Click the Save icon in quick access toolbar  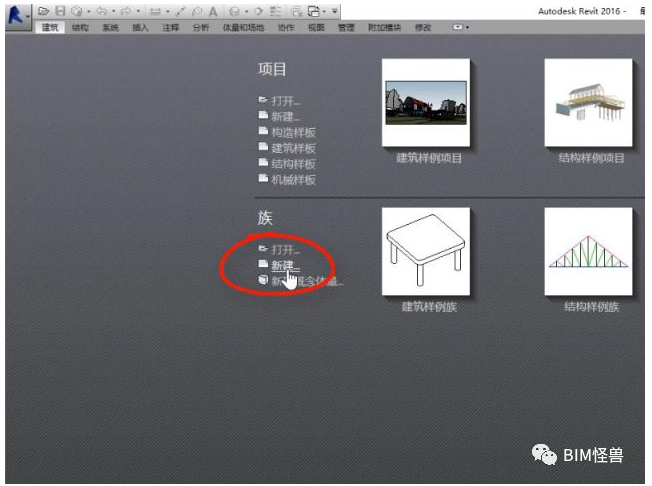tap(59, 11)
